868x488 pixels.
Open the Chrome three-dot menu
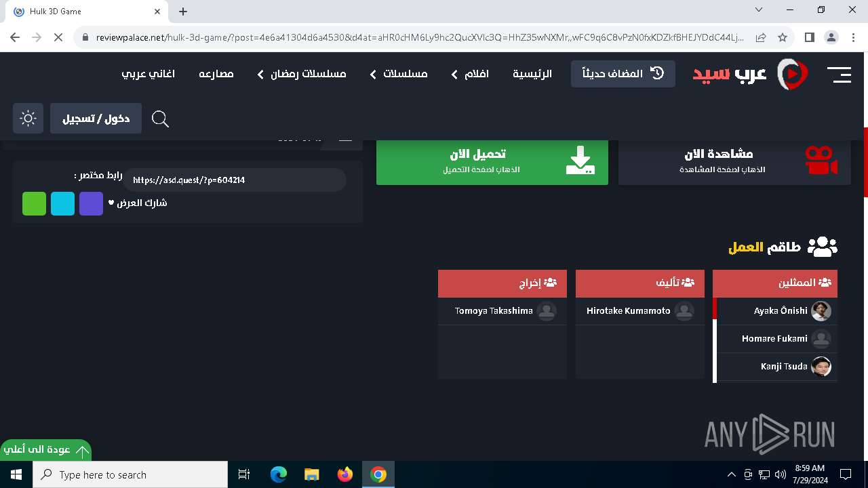(853, 37)
